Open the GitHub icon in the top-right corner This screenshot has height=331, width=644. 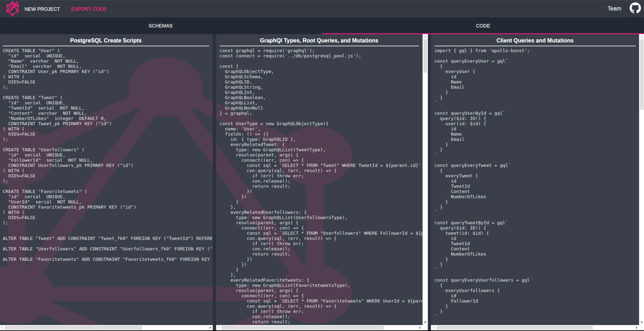point(635,8)
